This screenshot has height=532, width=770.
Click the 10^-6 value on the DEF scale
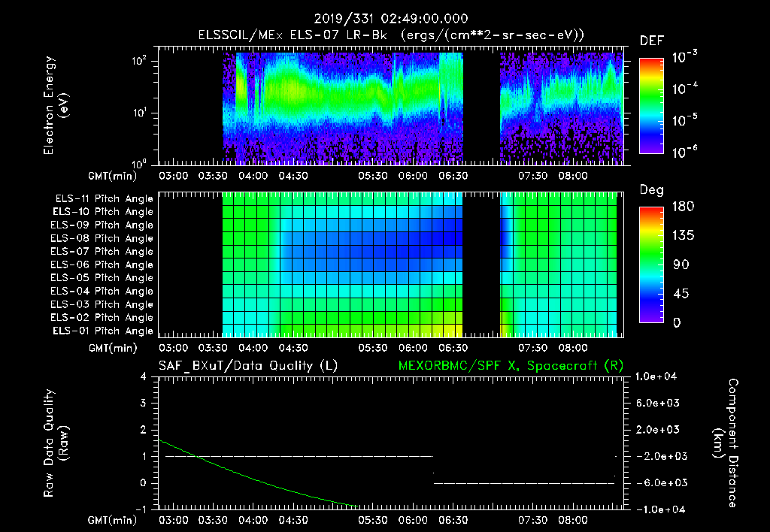[684, 152]
